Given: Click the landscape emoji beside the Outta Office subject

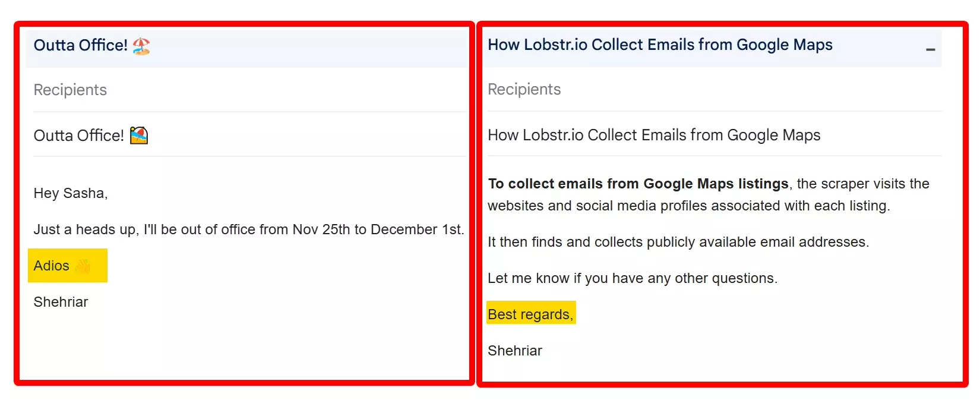Looking at the screenshot, I should point(138,135).
